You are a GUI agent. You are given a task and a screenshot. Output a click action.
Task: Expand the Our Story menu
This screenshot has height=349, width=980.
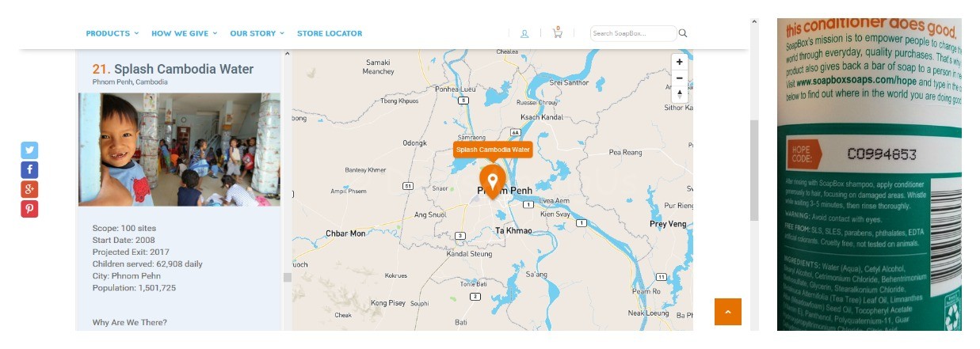click(x=257, y=33)
